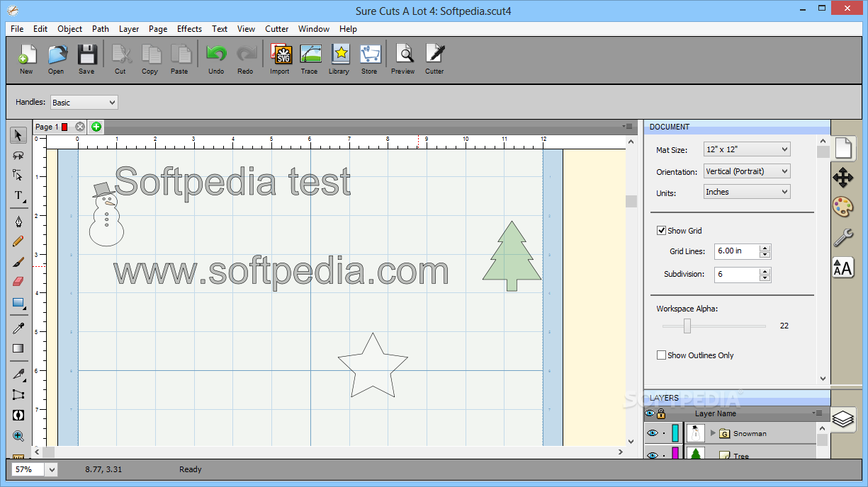The height and width of the screenshot is (487, 868).
Task: Open the Orientation dropdown
Action: pos(748,171)
